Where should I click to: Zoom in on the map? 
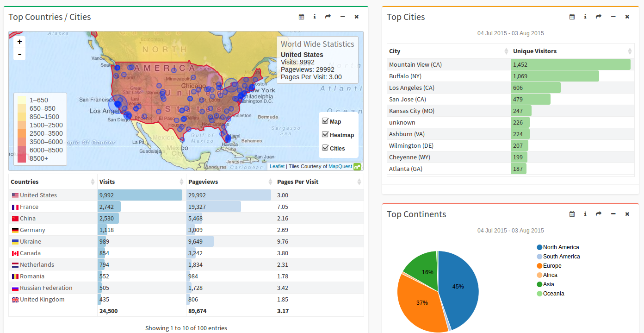[x=19, y=42]
